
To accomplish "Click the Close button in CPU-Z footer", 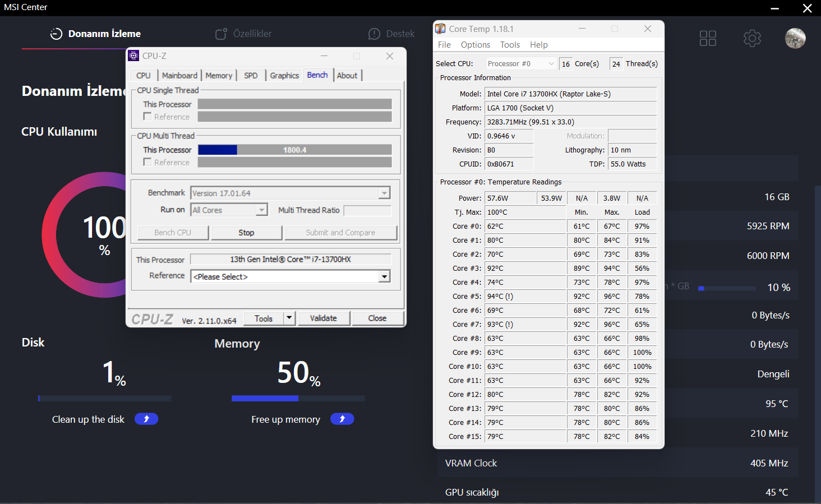I will pos(377,318).
